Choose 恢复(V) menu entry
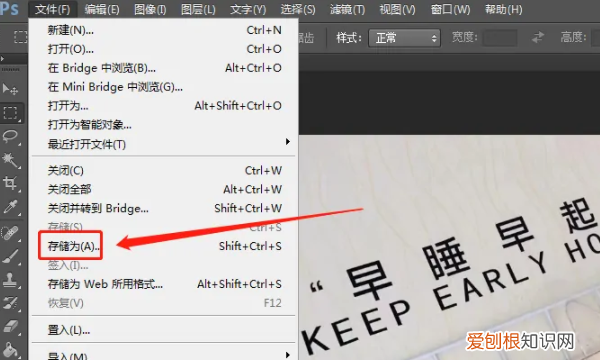 pos(164,303)
